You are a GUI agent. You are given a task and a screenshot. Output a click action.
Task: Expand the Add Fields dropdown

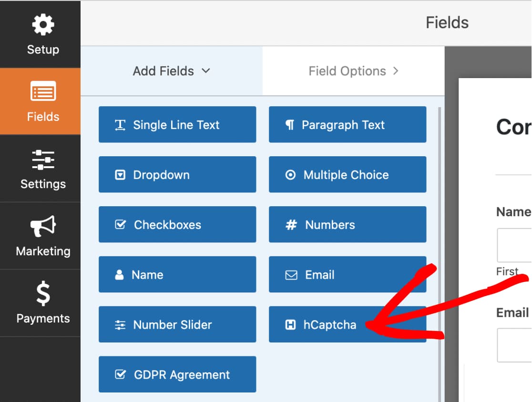[x=205, y=70]
